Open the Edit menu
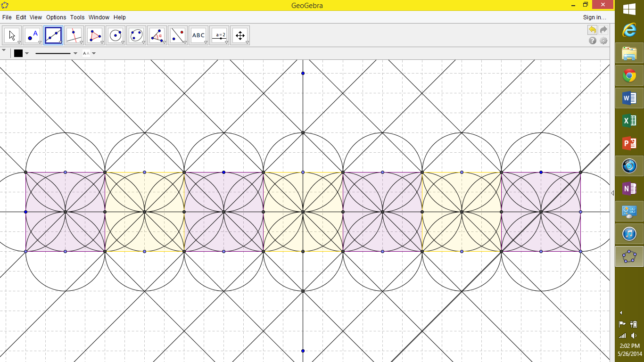644x362 pixels. 21,17
